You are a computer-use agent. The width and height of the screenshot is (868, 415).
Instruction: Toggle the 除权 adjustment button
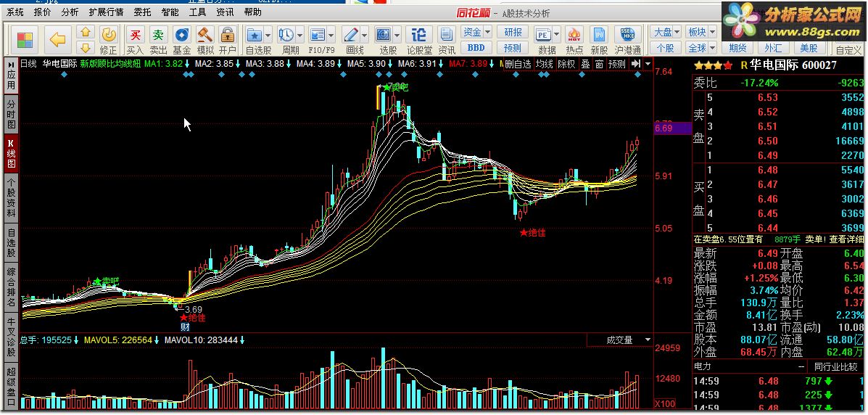566,64
